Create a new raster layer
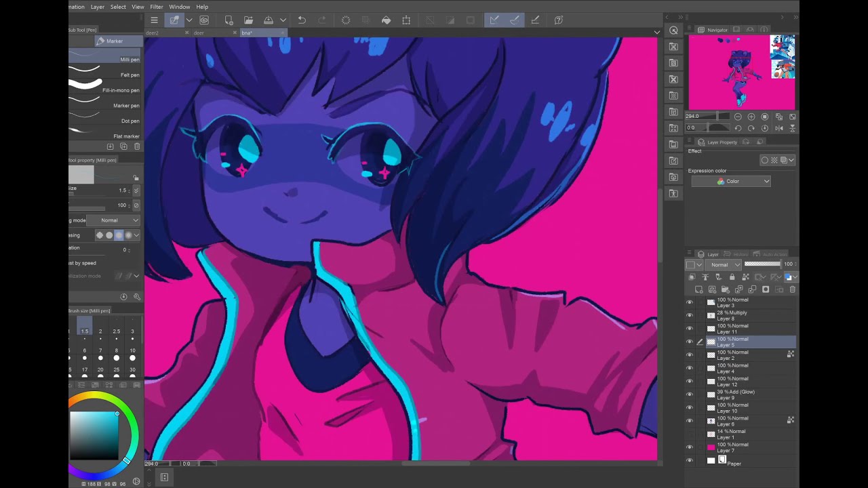 (699, 289)
